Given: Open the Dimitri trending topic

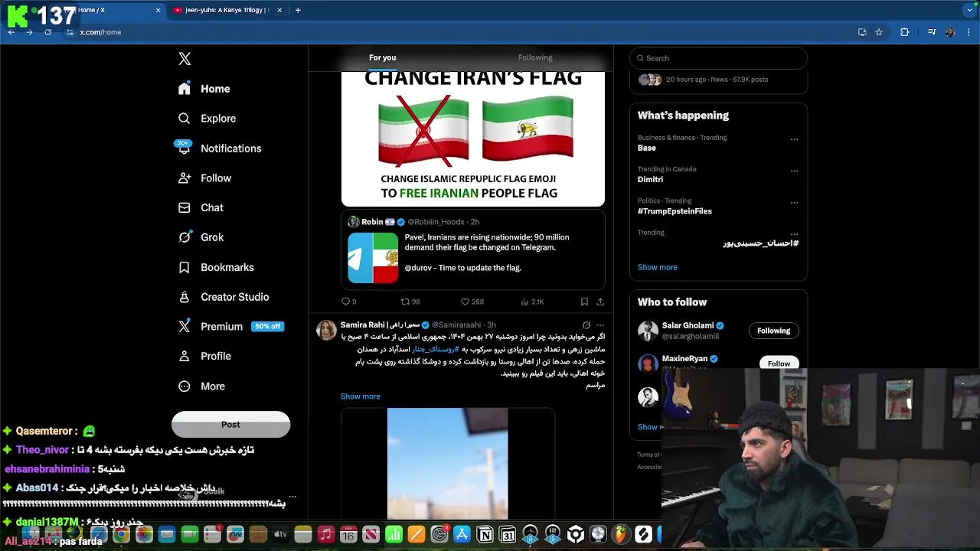Looking at the screenshot, I should 650,179.
